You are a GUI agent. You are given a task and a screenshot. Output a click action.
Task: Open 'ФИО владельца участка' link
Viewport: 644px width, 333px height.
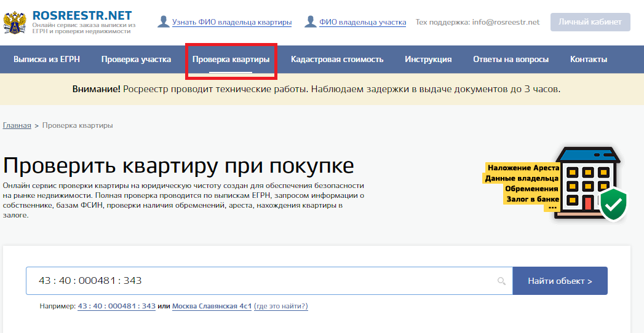pos(363,22)
